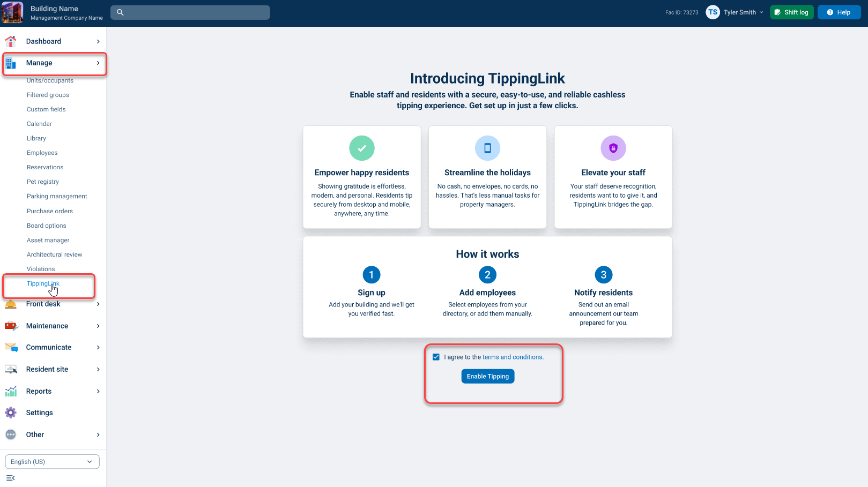Image resolution: width=868 pixels, height=487 pixels.
Task: Expand the Reports chevron
Action: tap(98, 391)
